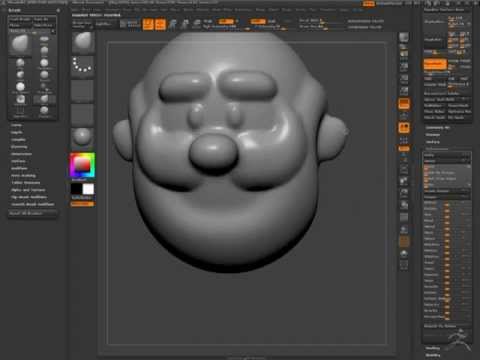480x360 pixels.
Task: Expand the Smooth Brush Modifiers section
Action: (x=33, y=204)
